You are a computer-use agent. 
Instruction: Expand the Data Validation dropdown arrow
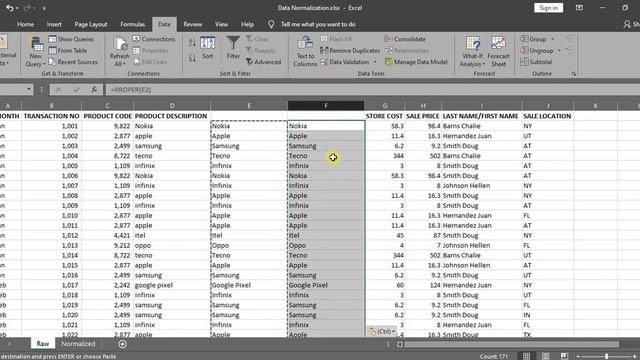click(x=375, y=62)
